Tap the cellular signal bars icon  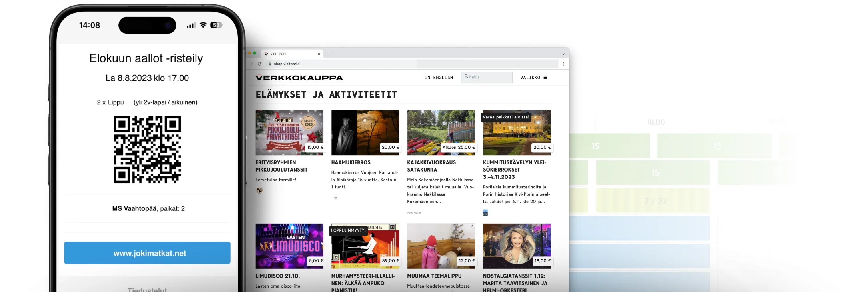pyautogui.click(x=191, y=26)
